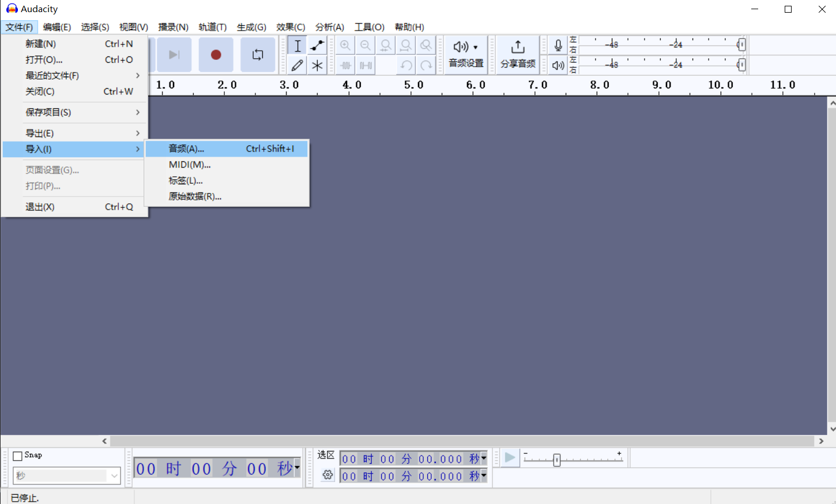Open selection end time format arrow
Screen dimensions: 836x504
coord(484,476)
